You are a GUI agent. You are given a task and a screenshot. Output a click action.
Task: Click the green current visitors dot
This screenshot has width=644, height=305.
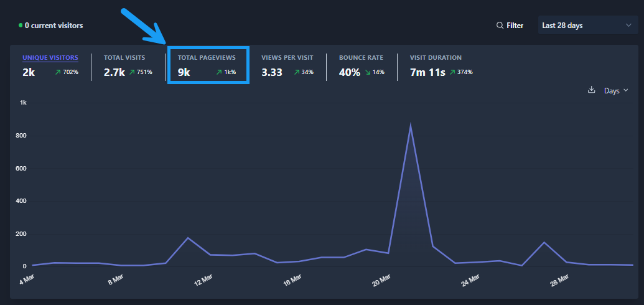pyautogui.click(x=21, y=26)
